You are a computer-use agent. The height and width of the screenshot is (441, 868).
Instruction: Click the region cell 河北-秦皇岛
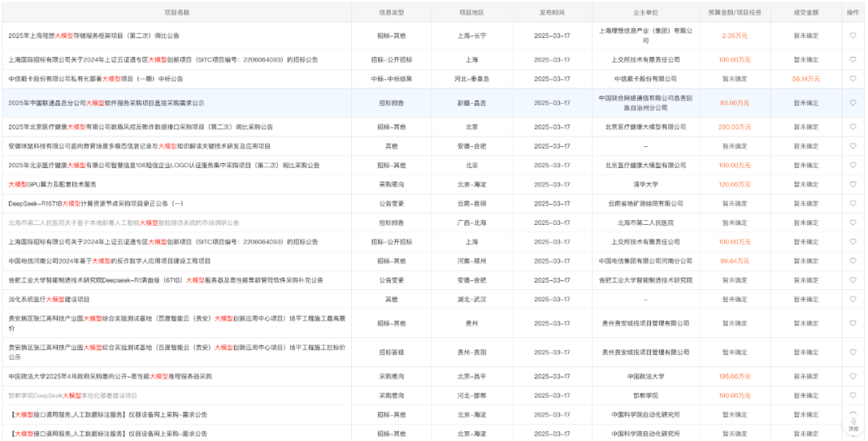coord(472,79)
